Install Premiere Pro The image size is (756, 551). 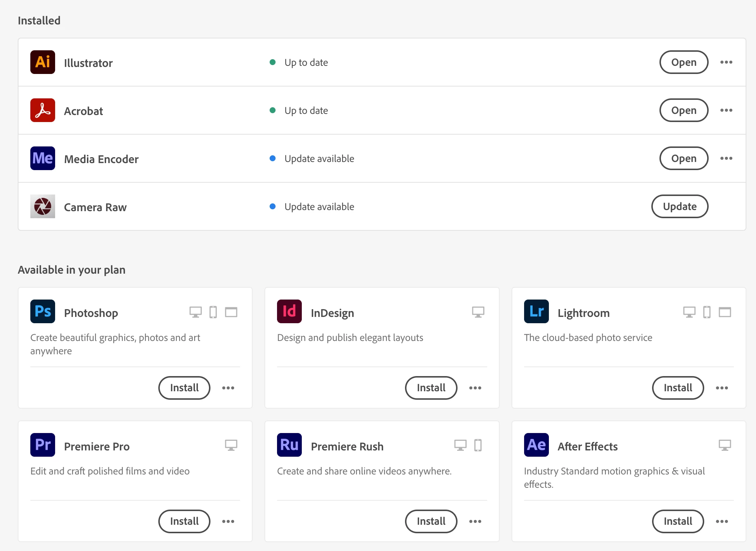(184, 521)
